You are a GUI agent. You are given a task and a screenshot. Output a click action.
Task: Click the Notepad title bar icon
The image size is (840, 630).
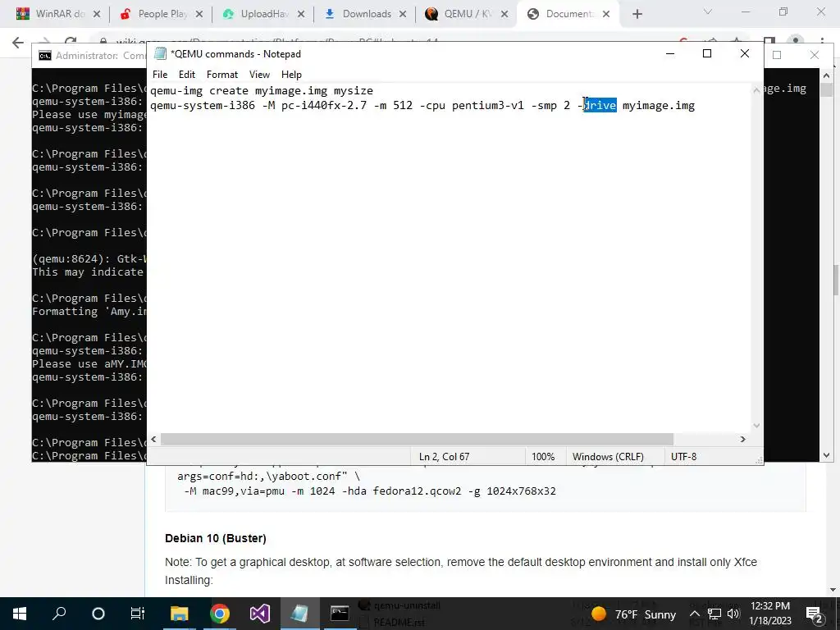(x=160, y=53)
